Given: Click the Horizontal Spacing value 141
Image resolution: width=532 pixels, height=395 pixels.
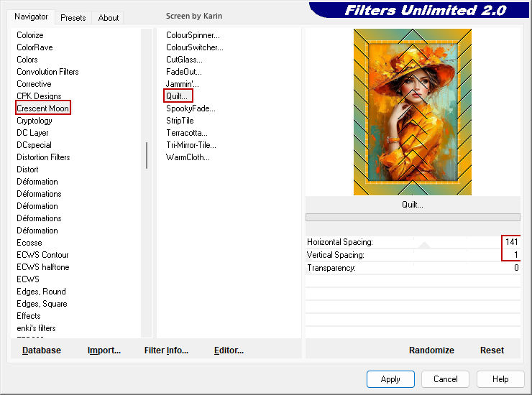Looking at the screenshot, I should 511,242.
